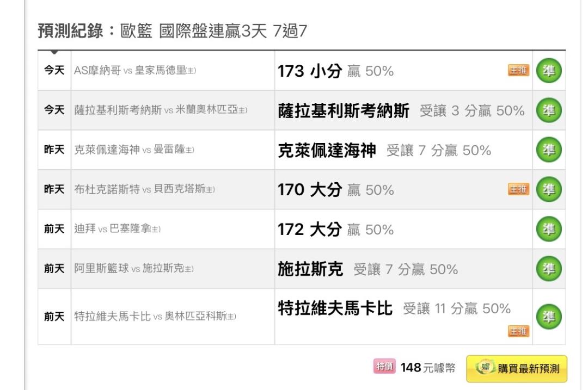Click 主推 tag on 170 大分 prediction
This screenshot has width=588, height=390.
pos(518,189)
